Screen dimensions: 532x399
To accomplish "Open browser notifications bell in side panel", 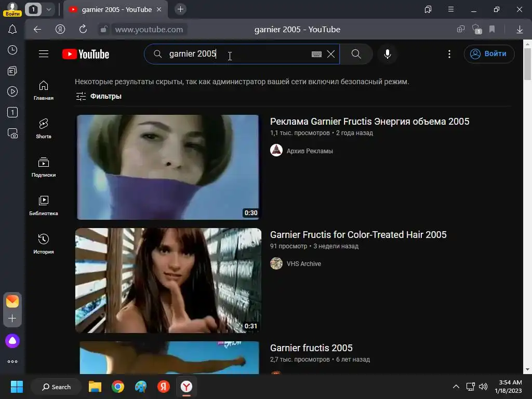I will click(12, 30).
